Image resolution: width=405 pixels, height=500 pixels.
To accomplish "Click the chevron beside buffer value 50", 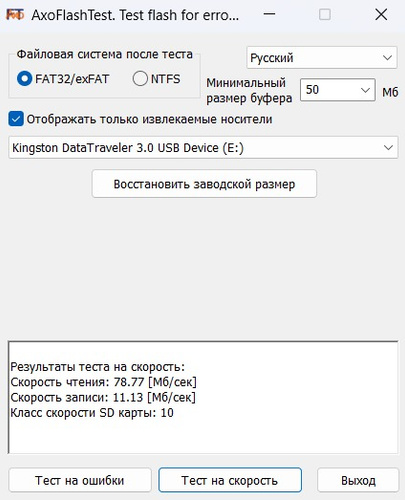I will point(366,90).
